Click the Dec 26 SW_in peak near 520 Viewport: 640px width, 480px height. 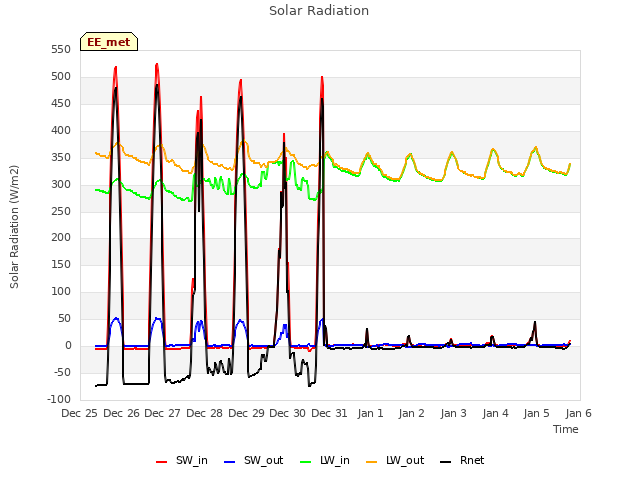click(116, 68)
